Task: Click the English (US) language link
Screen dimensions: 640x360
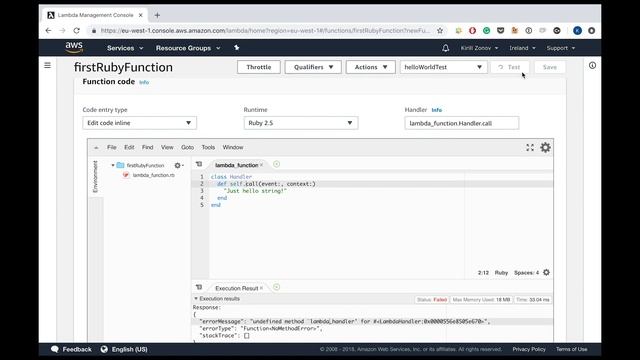Action: [x=130, y=349]
